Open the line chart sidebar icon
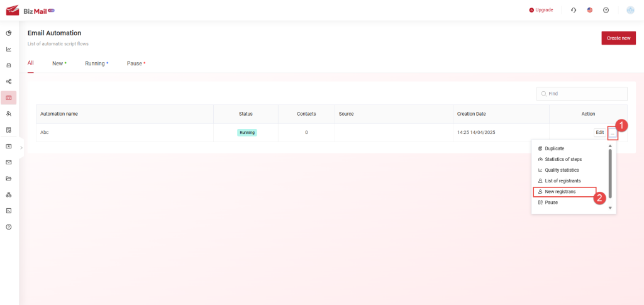This screenshot has width=644, height=305. pyautogui.click(x=9, y=49)
